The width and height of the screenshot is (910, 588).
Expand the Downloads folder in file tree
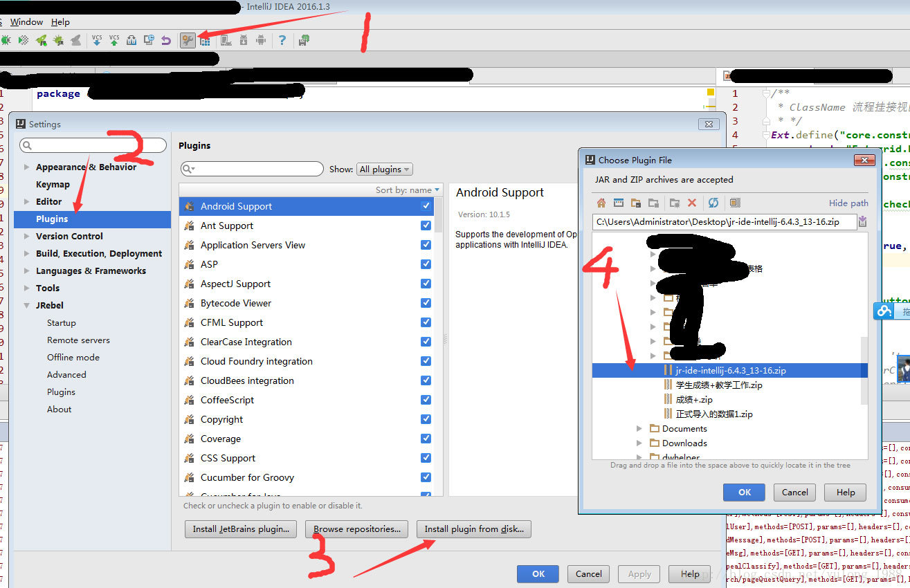639,443
